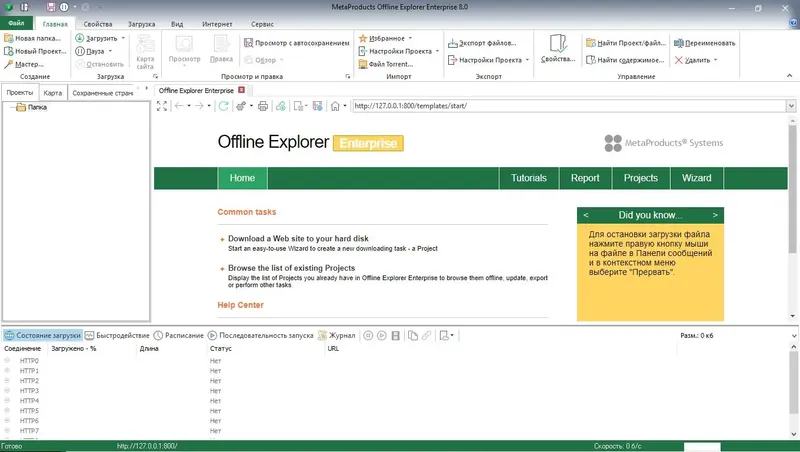Click Browse the list of existing Projects
This screenshot has width=800, height=452.
point(291,268)
